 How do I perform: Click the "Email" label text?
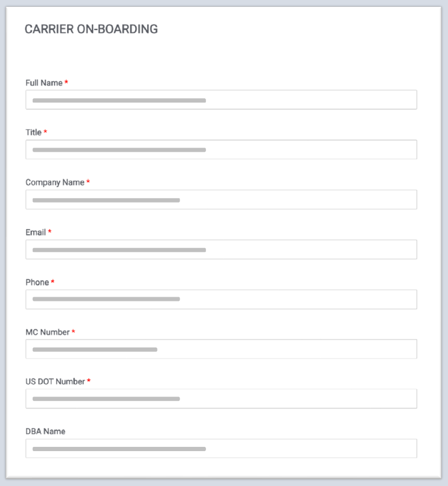coord(35,232)
